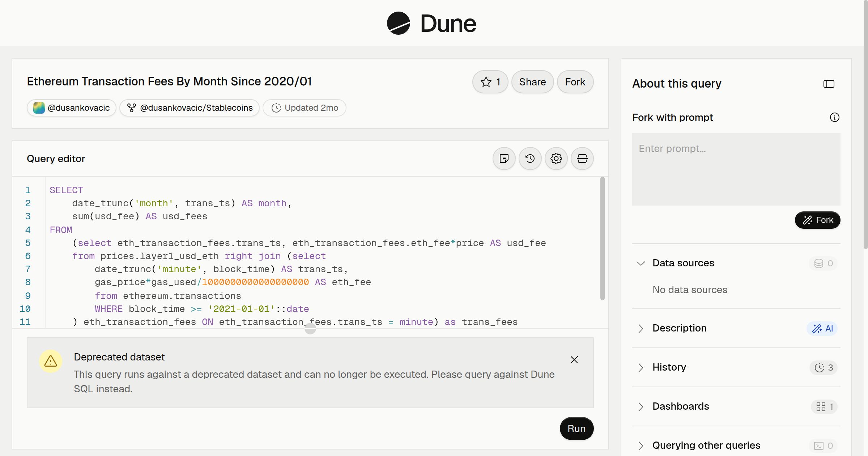Image resolution: width=868 pixels, height=456 pixels.
Task: Run the query
Action: coord(576,428)
